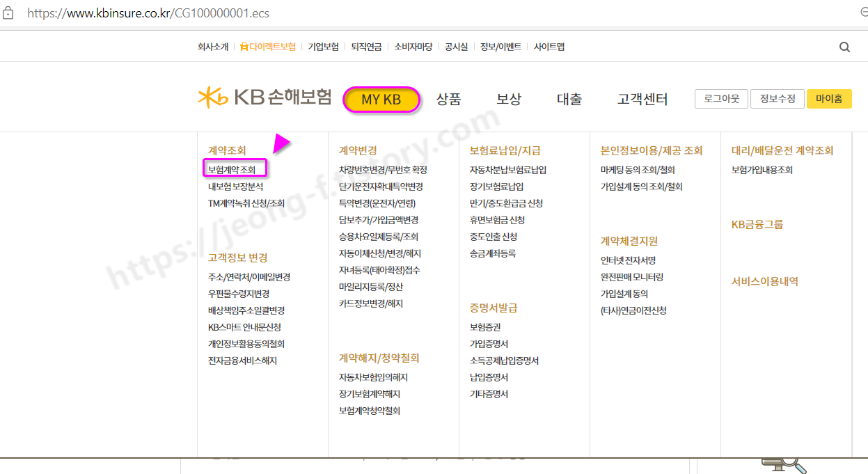Open the MY KB menu
This screenshot has width=868, height=474.
coord(381,100)
